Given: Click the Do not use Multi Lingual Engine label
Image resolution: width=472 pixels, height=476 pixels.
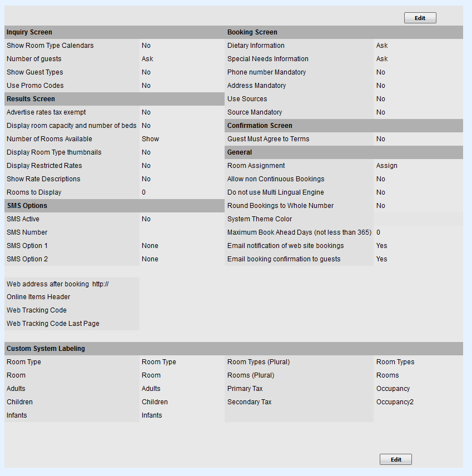Looking at the screenshot, I should click(x=276, y=192).
